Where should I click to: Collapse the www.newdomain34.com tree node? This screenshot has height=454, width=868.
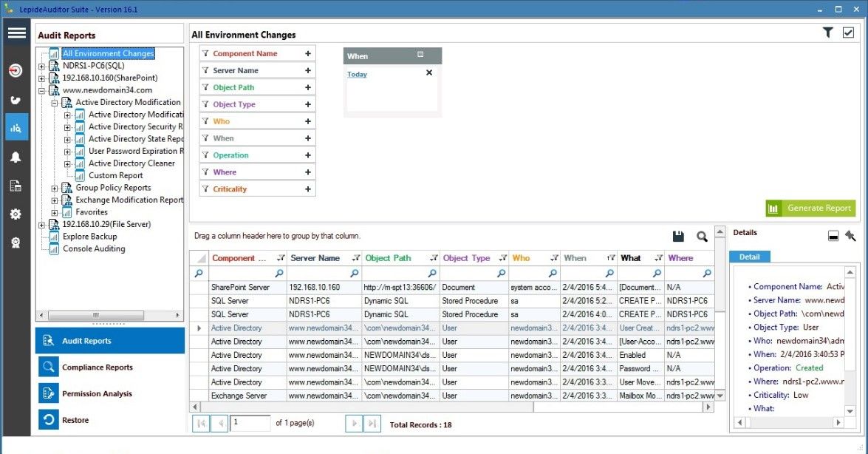click(42, 90)
